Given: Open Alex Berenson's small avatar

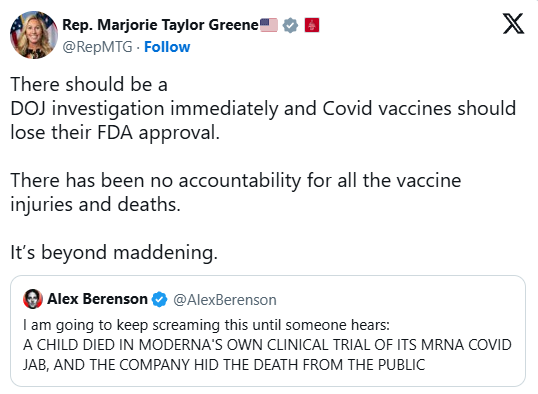Looking at the screenshot, I should click(x=33, y=299).
